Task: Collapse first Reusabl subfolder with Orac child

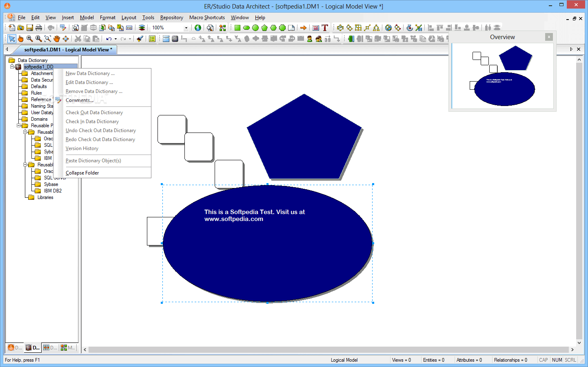Action: (x=25, y=132)
